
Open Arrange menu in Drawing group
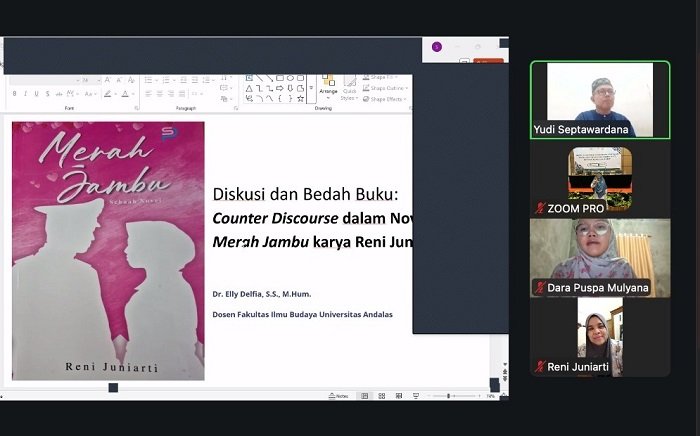click(329, 88)
